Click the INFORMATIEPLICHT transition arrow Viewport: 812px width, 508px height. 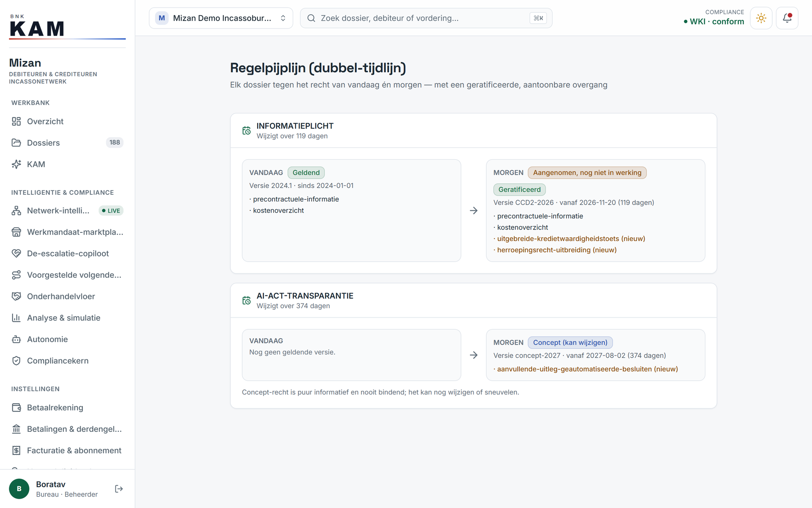pos(474,211)
